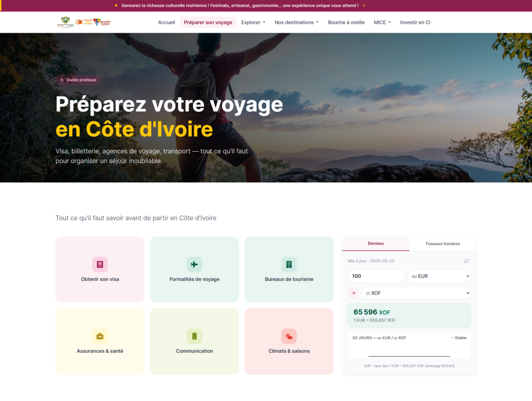Click the top banner announcement text
This screenshot has height=401, width=532.
(240, 5)
